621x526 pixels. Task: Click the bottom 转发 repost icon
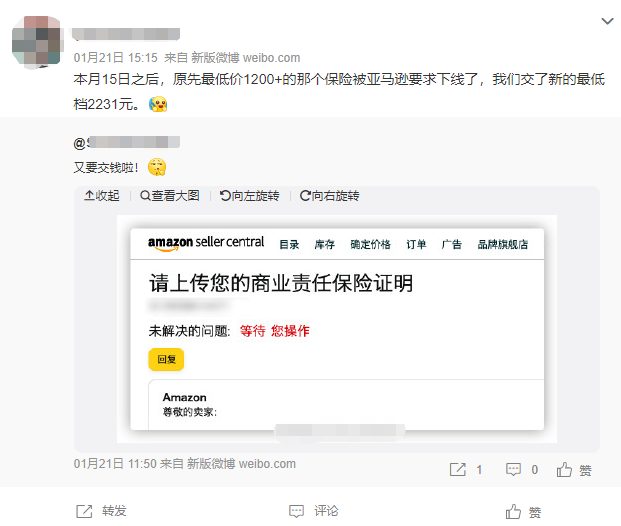point(84,511)
